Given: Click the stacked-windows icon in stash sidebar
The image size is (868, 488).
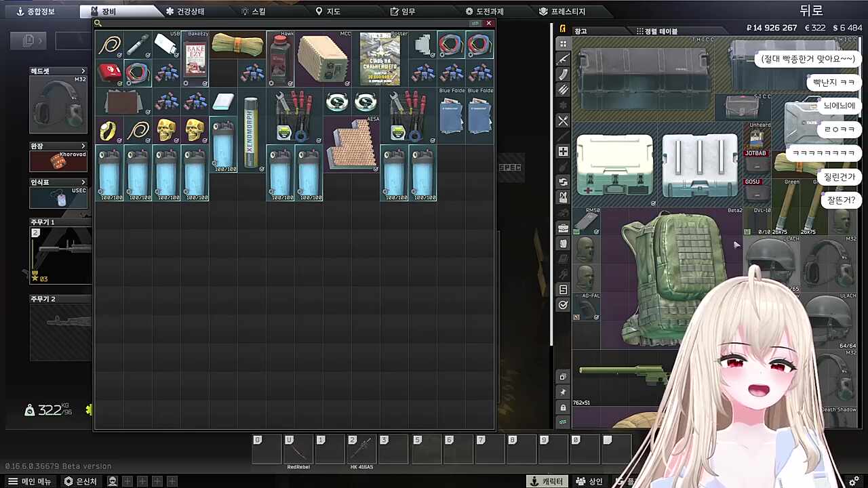Looking at the screenshot, I should click(x=563, y=377).
